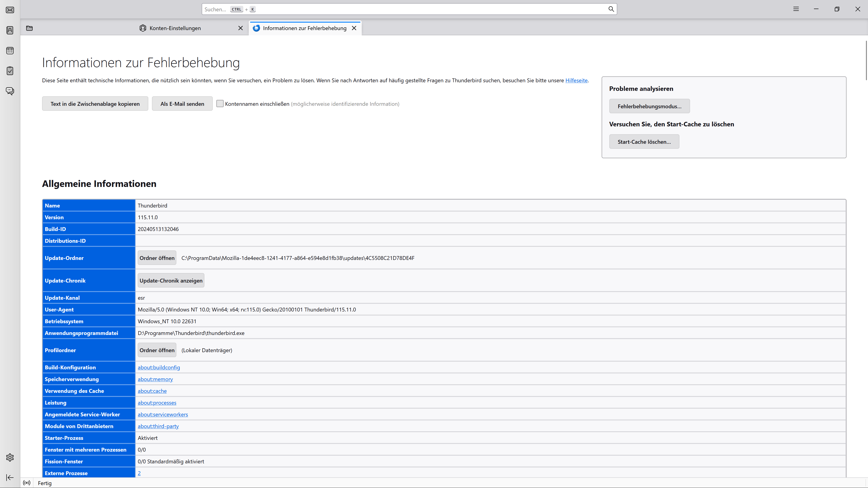The width and height of the screenshot is (868, 488).
Task: Click the Fenster mit mehreren Prozessen label
Action: pyautogui.click(x=86, y=450)
